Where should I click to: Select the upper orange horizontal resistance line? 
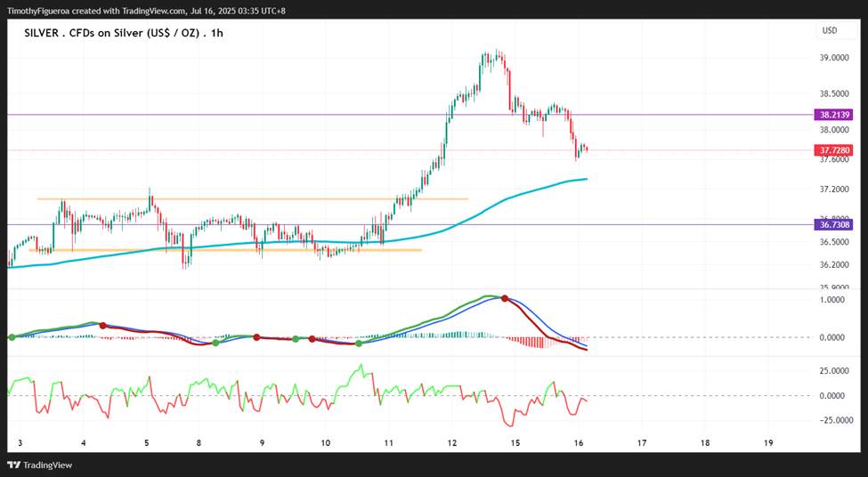[253, 198]
